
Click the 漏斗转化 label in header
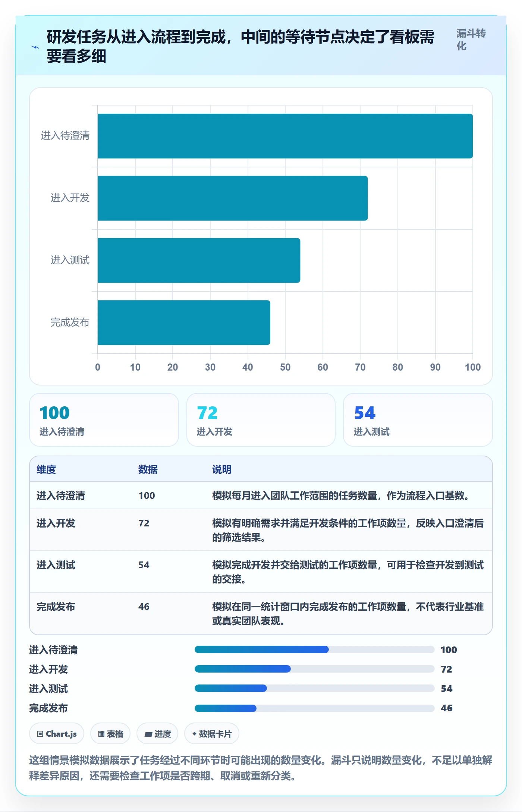[x=471, y=40]
